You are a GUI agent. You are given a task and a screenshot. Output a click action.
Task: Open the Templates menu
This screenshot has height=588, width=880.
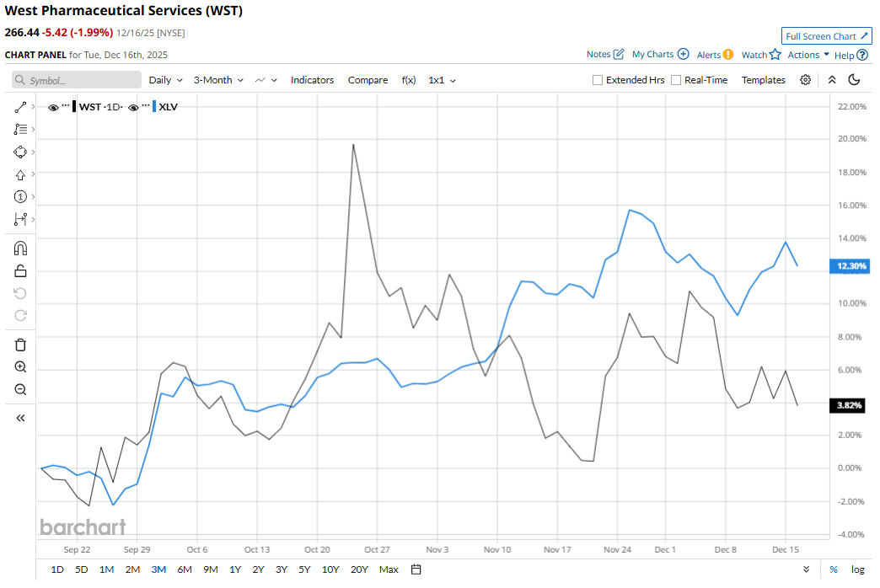coord(764,80)
